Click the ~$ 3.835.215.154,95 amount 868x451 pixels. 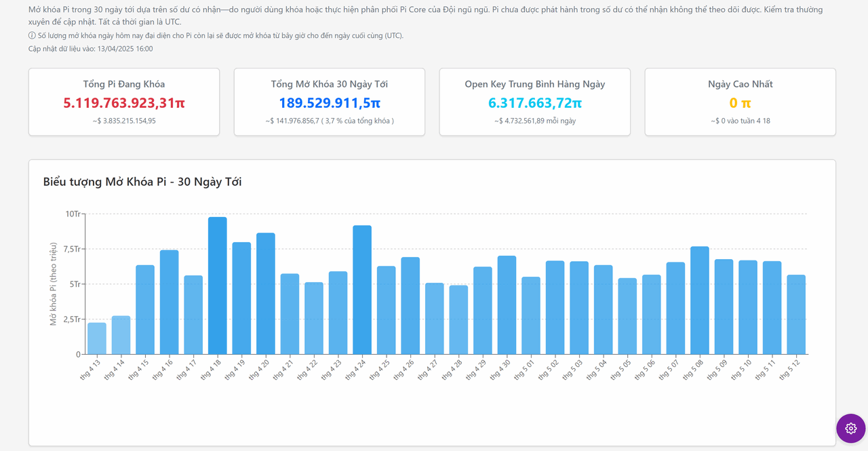point(124,121)
